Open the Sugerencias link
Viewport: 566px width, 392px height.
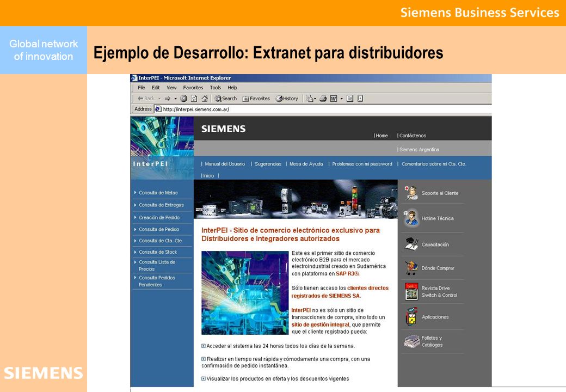pyautogui.click(x=268, y=164)
